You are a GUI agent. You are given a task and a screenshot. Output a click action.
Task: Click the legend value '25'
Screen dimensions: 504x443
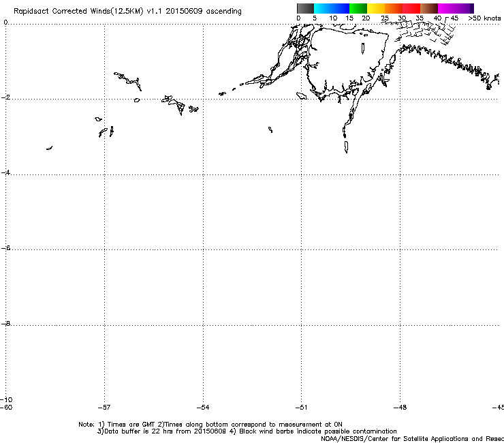click(385, 18)
